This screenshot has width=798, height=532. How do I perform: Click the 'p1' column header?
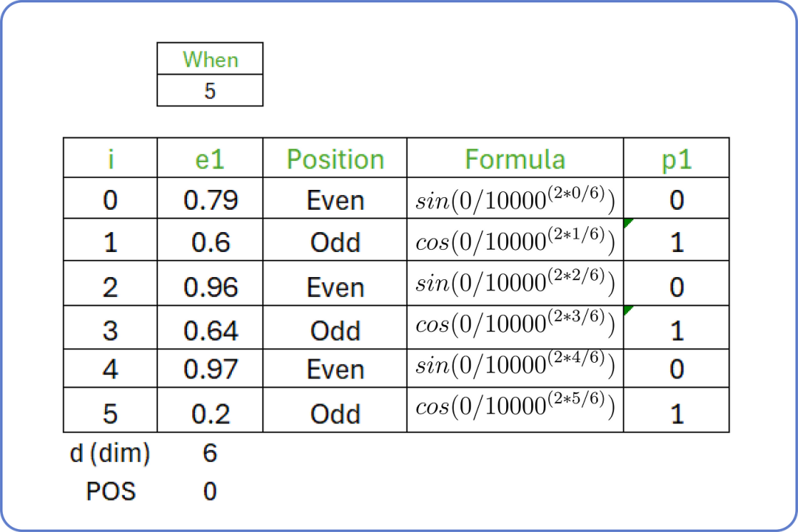[676, 159]
